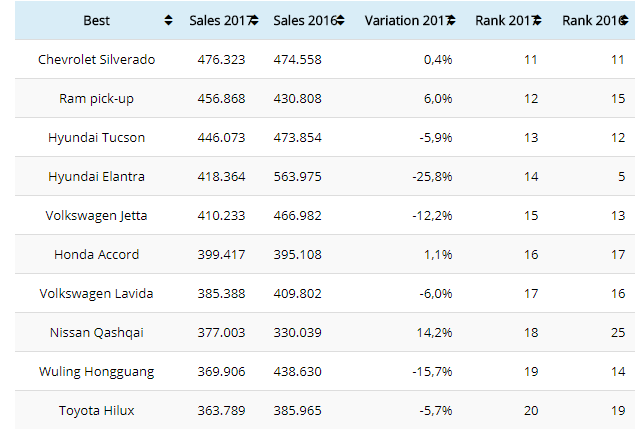Click the -25,8% variation value

432,177
